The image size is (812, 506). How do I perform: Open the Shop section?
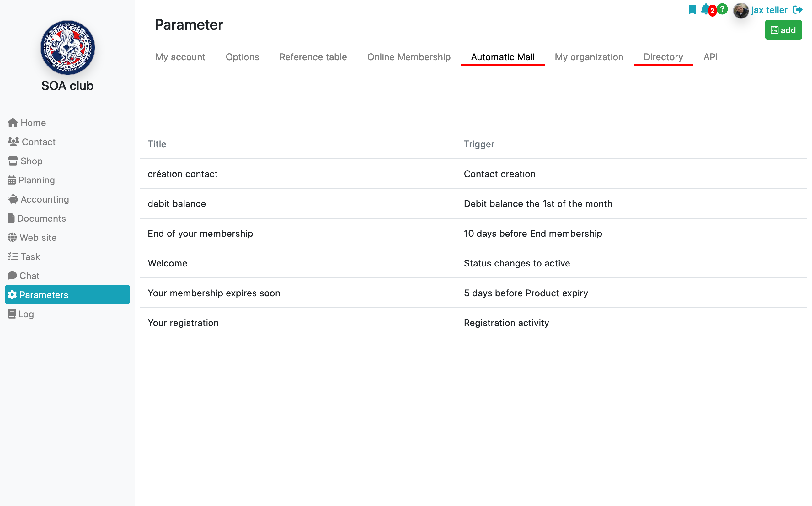pos(25,161)
